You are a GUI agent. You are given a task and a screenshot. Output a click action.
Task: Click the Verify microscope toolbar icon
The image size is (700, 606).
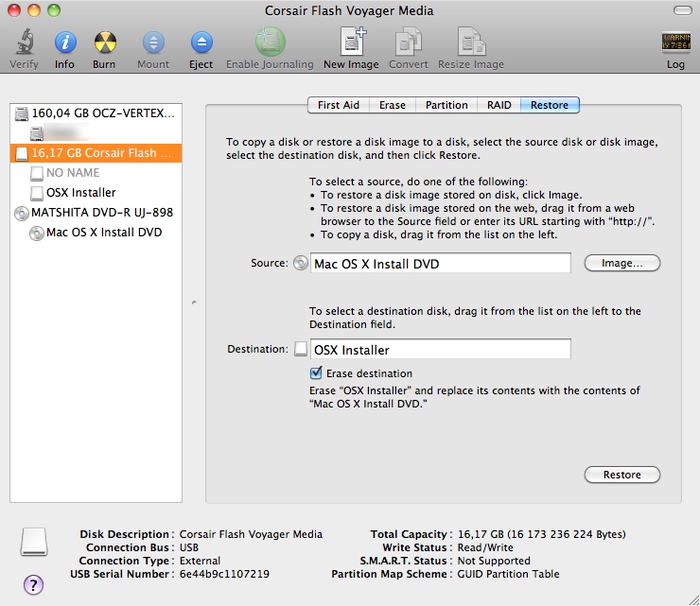point(24,42)
